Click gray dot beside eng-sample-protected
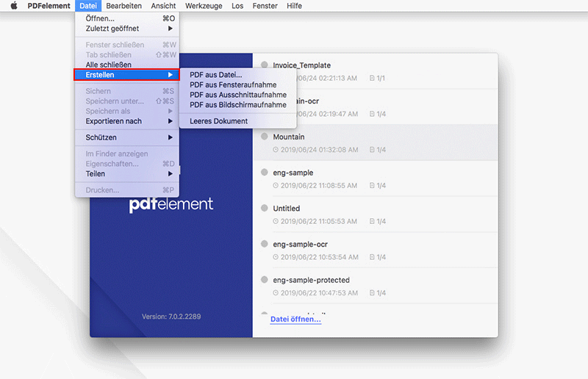Image resolution: width=588 pixels, height=379 pixels. click(x=265, y=279)
